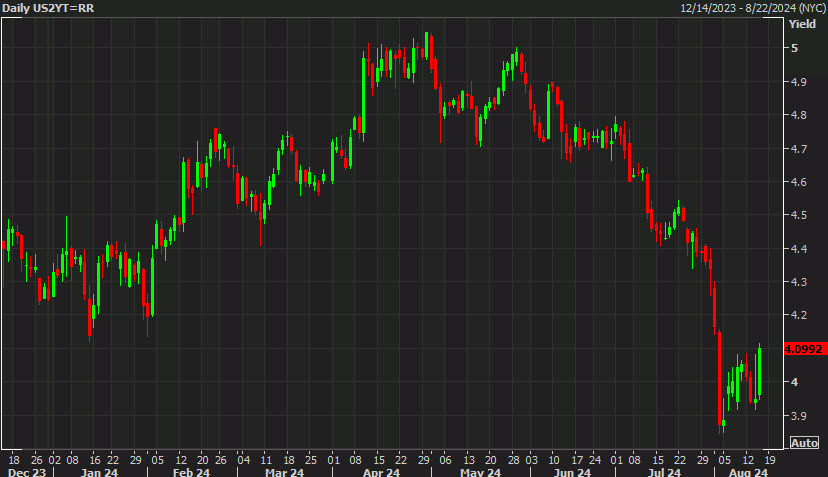Select the red 4.0992 last yield value

(803, 349)
